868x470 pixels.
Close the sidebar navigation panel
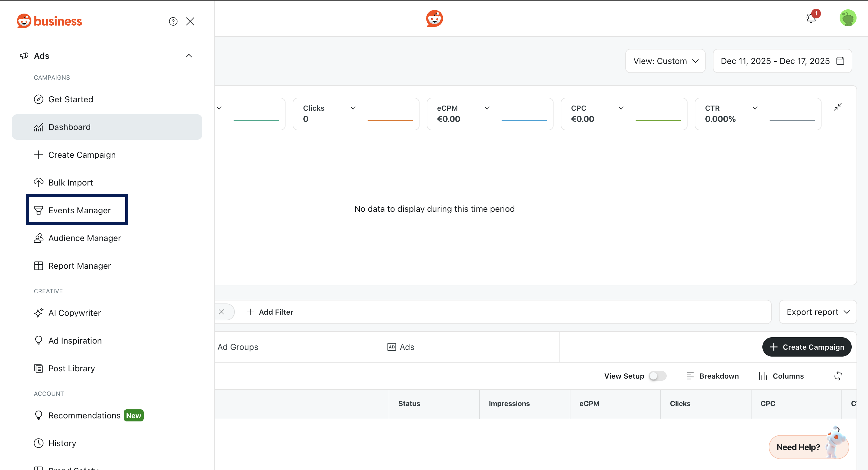click(190, 21)
